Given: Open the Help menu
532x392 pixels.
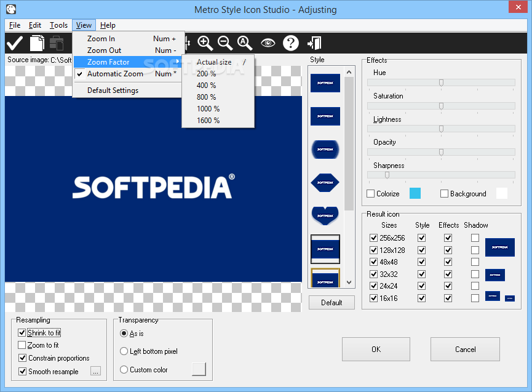Looking at the screenshot, I should point(108,25).
